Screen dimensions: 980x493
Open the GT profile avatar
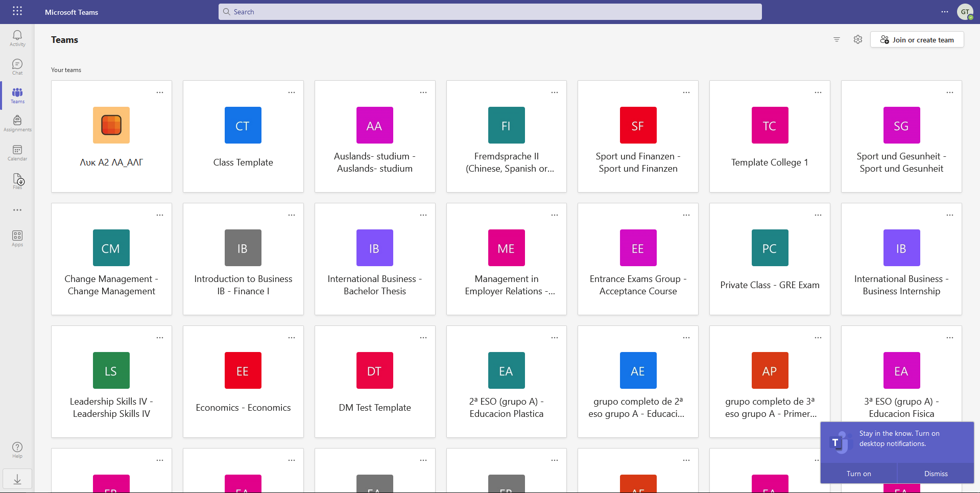coord(965,12)
